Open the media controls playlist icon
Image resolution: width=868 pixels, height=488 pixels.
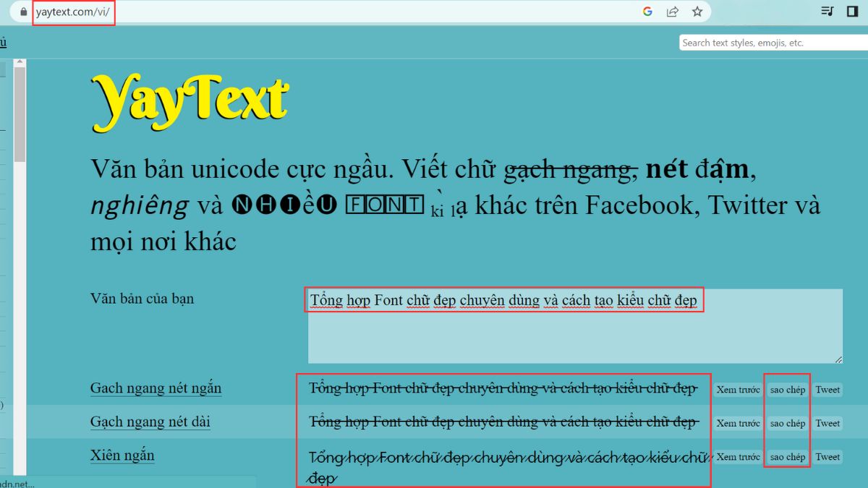point(828,12)
